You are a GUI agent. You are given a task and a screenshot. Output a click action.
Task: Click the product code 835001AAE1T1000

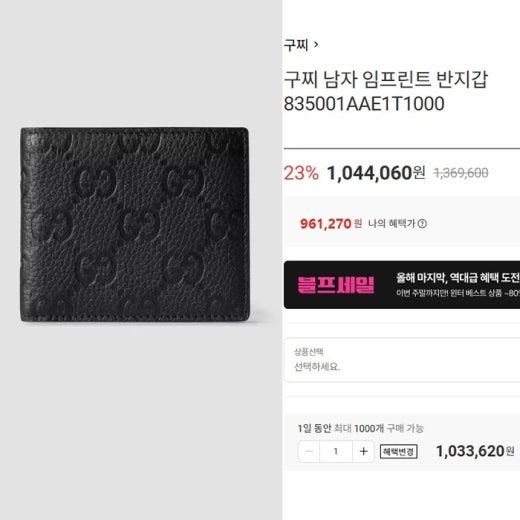tap(364, 104)
